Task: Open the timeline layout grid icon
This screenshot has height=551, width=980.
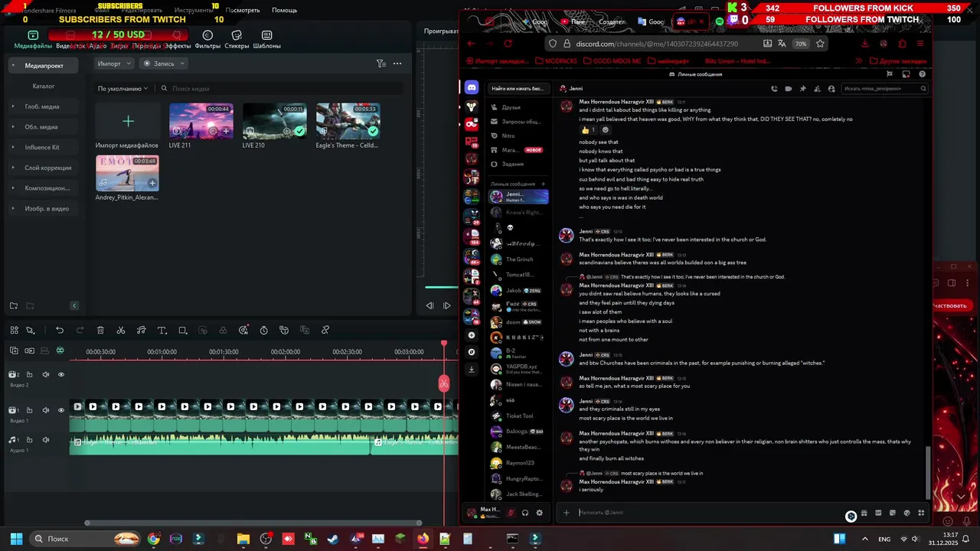Action: [x=14, y=331]
